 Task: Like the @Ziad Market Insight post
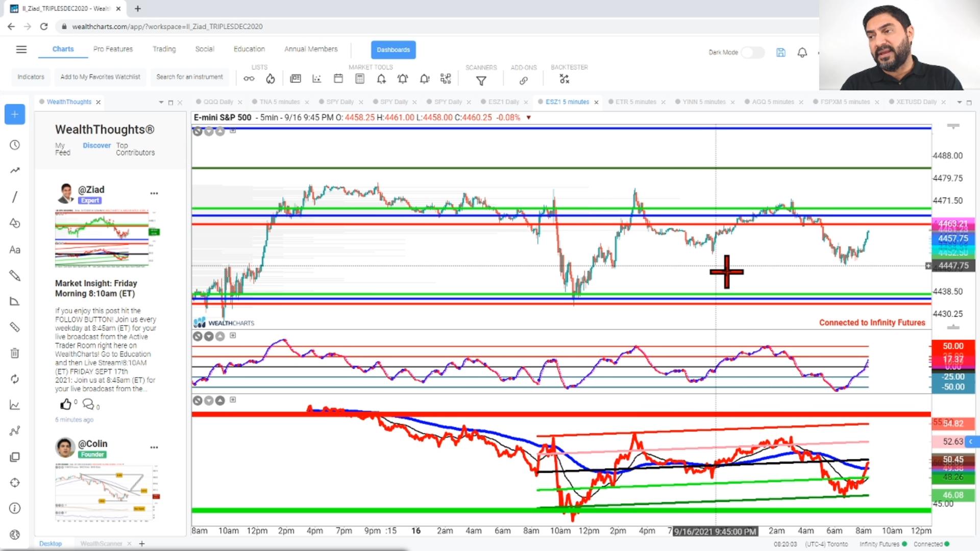click(66, 405)
